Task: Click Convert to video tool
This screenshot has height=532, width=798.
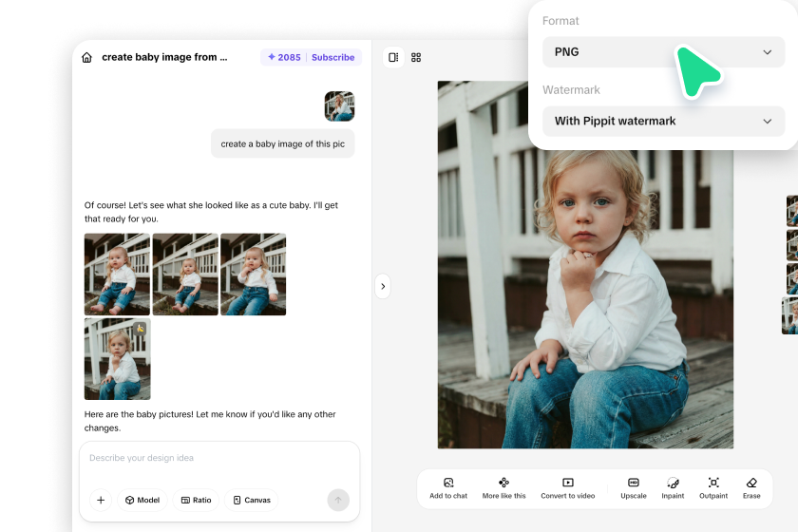Action: pyautogui.click(x=567, y=487)
